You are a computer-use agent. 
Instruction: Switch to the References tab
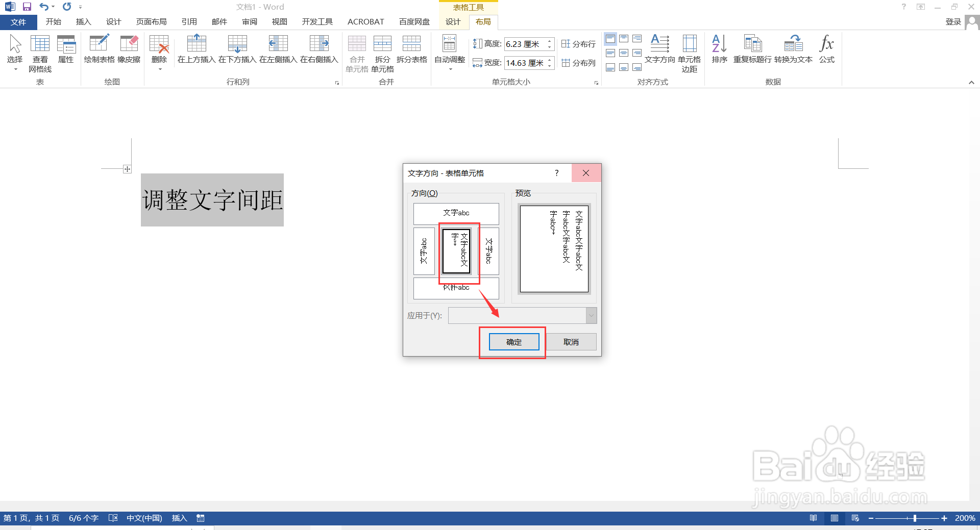coord(189,22)
